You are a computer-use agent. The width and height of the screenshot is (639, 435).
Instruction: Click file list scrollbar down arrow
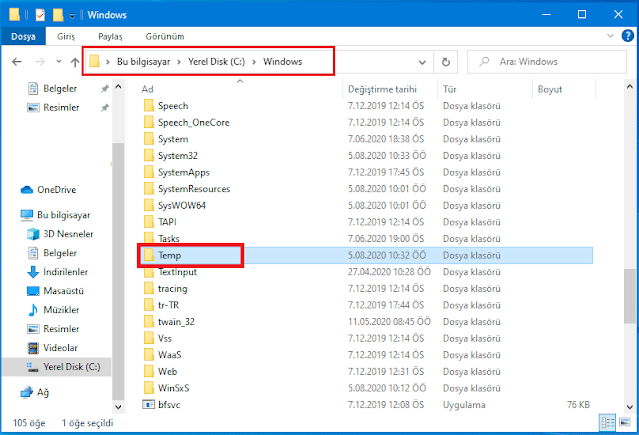click(x=630, y=407)
